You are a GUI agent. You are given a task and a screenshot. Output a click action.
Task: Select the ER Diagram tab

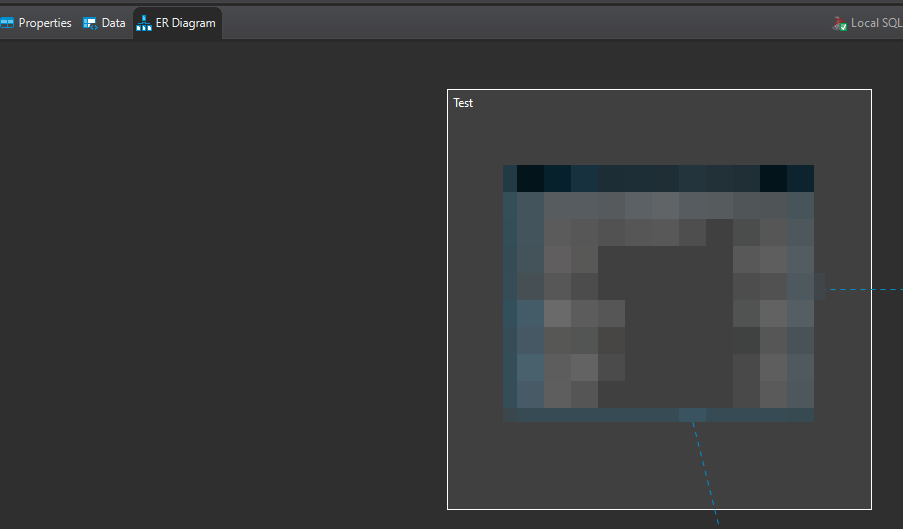177,23
